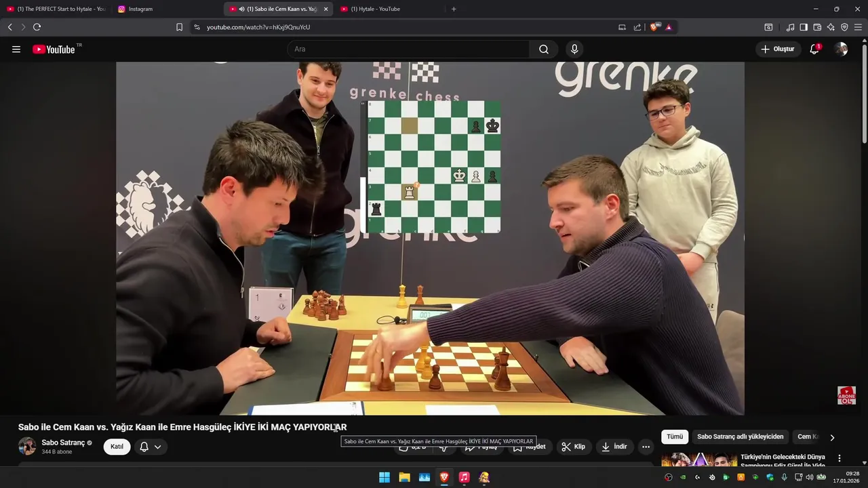Open the Brave Wallet icon
This screenshot has width=868, height=488.
coord(817,27)
